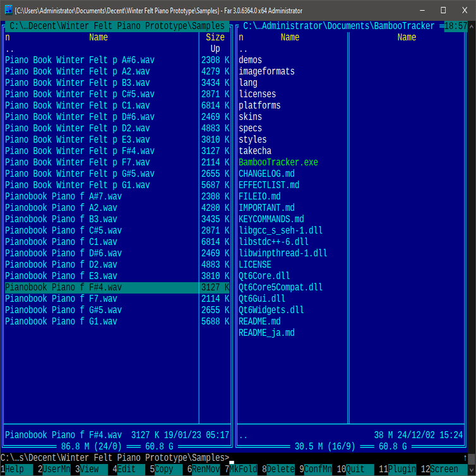This screenshot has height=476, width=476.
Task: Select Pianobook Piano f F7.wav
Action: 61,299
